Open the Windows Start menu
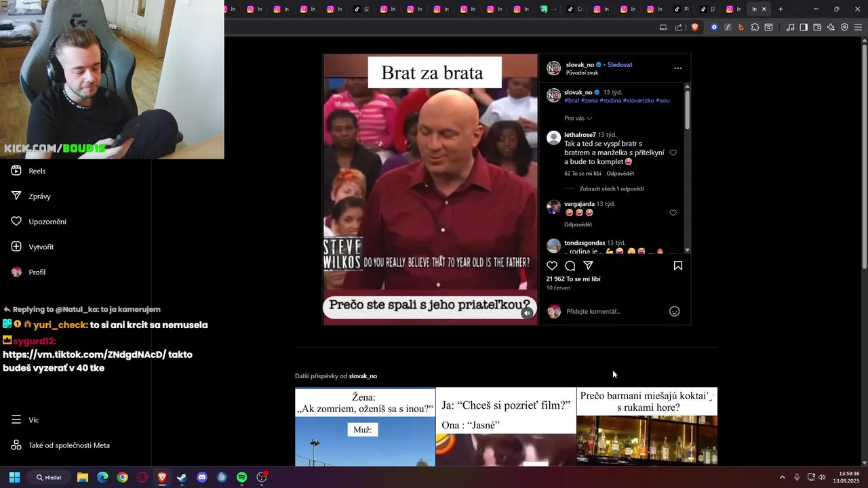This screenshot has width=868, height=488. [x=14, y=477]
